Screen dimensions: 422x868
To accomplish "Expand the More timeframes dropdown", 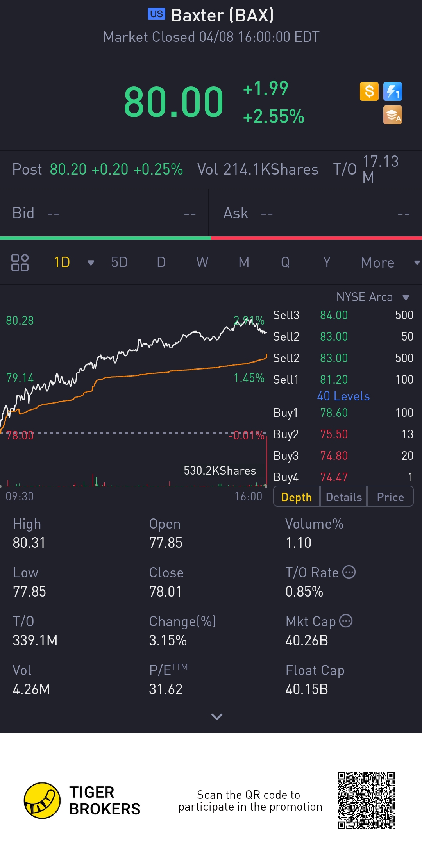I will click(x=417, y=263).
